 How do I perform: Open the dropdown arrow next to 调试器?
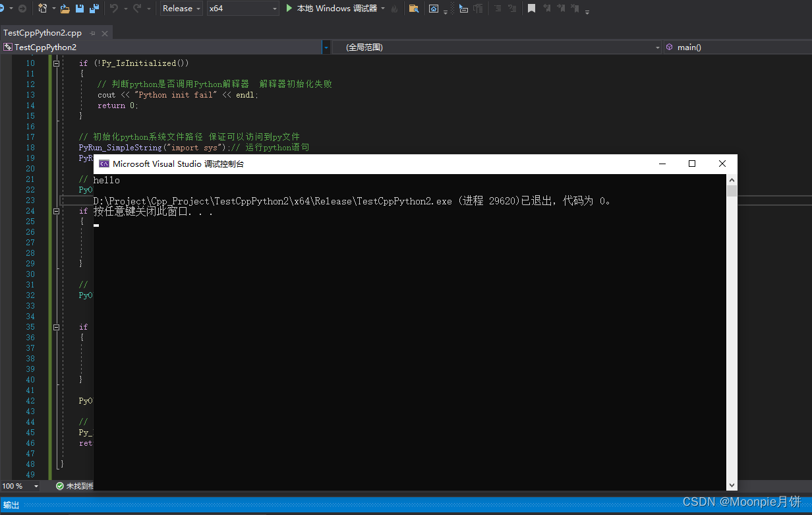[x=383, y=9]
